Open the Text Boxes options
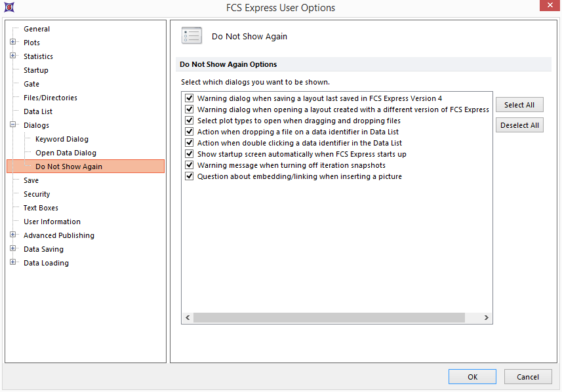 [41, 208]
